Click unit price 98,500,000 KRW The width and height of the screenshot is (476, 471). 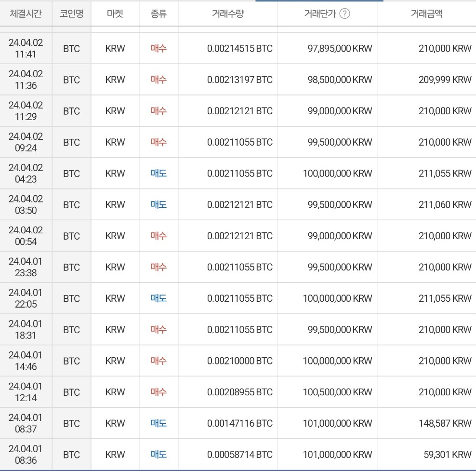click(x=340, y=80)
